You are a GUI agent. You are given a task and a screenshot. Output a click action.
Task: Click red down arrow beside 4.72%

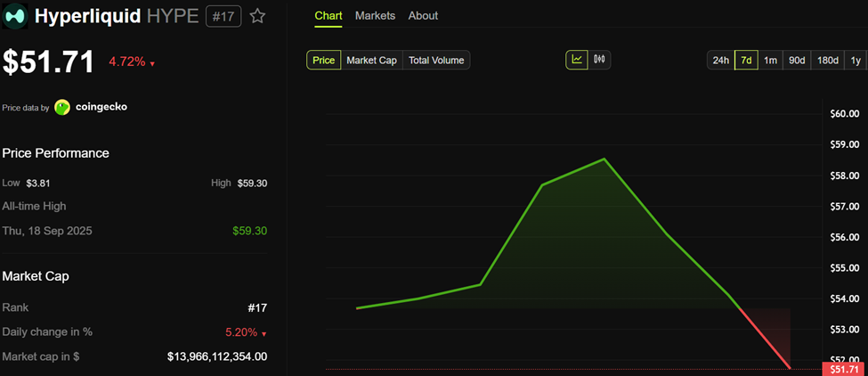click(x=152, y=64)
